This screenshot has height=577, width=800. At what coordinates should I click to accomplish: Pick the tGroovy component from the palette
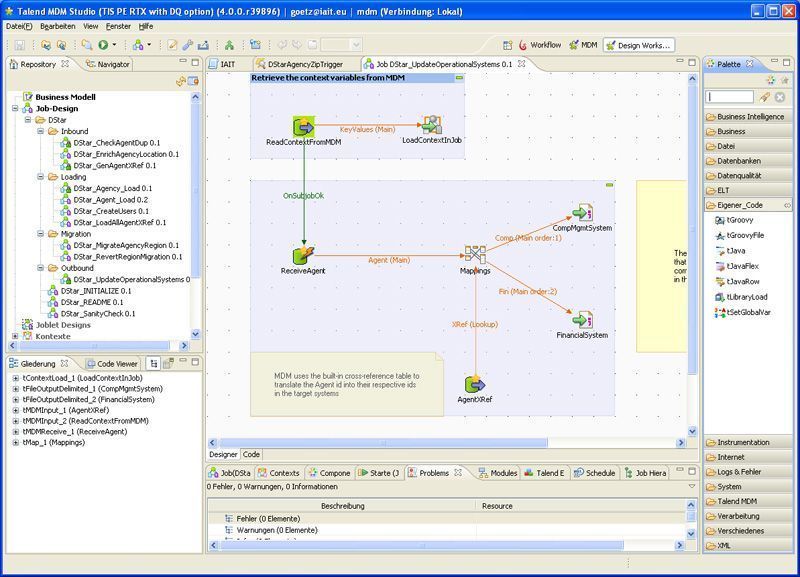coord(735,220)
